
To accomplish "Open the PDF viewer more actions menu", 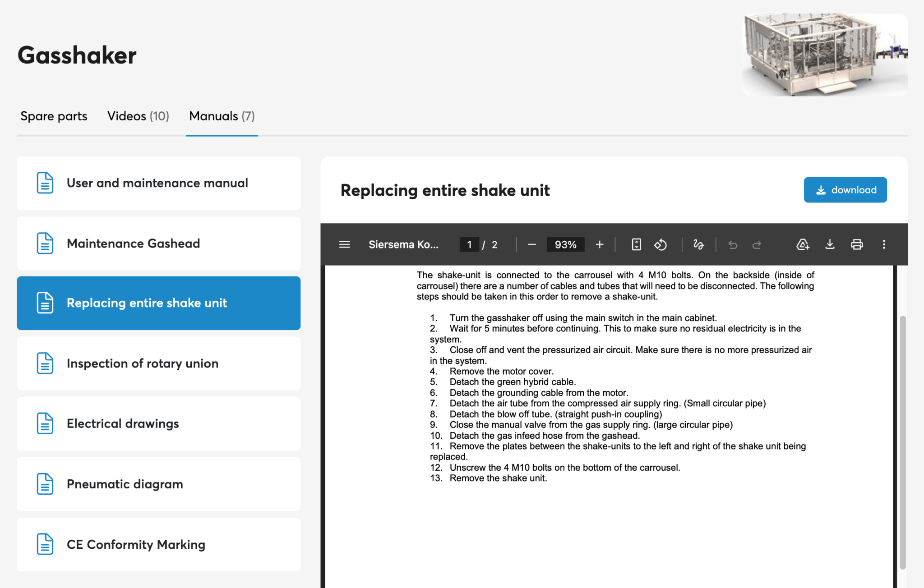I will point(884,244).
